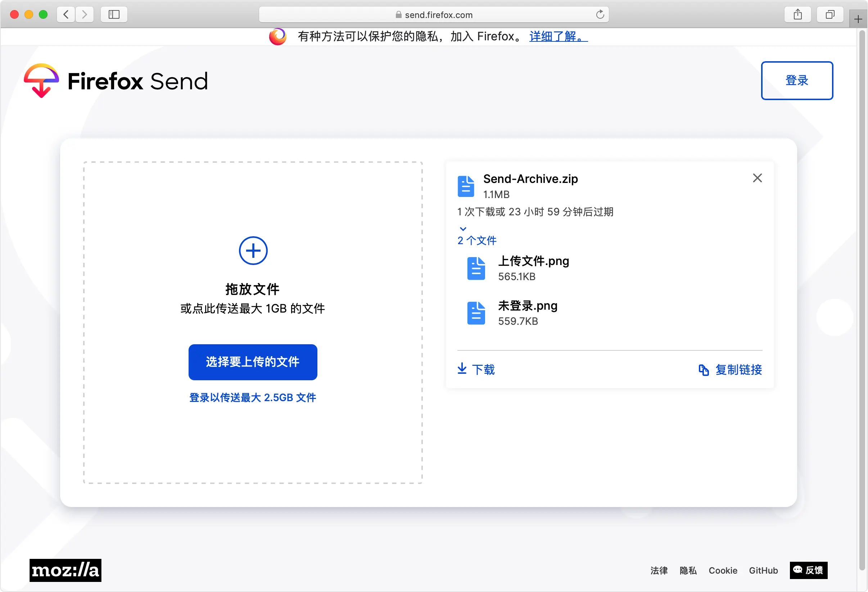Click the send.firefox.com address bar
Image resolution: width=868 pixels, height=592 pixels.
tap(434, 14)
